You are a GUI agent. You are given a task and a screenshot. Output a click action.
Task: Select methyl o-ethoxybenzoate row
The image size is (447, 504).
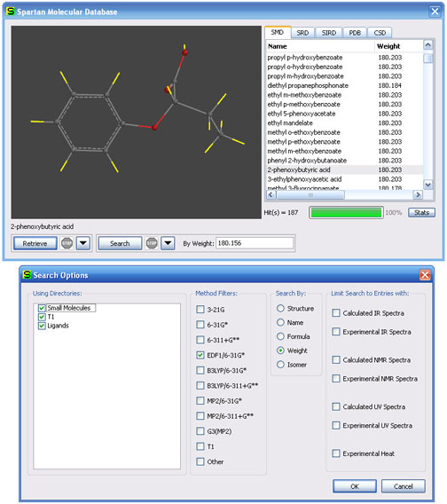(344, 132)
